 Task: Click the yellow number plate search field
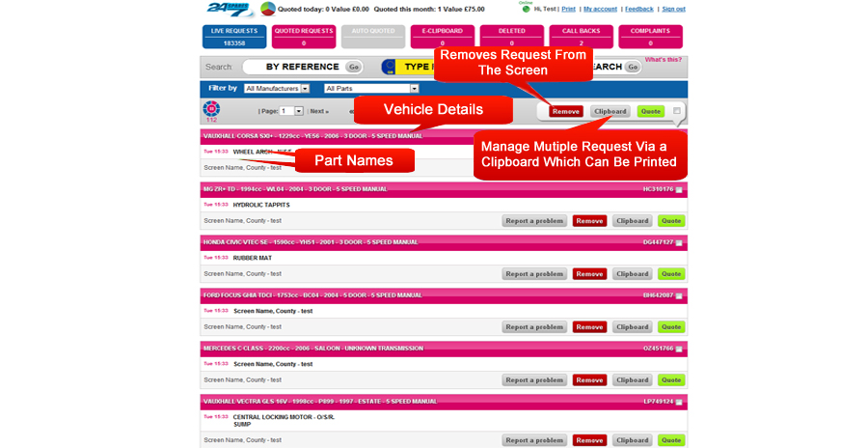point(415,67)
